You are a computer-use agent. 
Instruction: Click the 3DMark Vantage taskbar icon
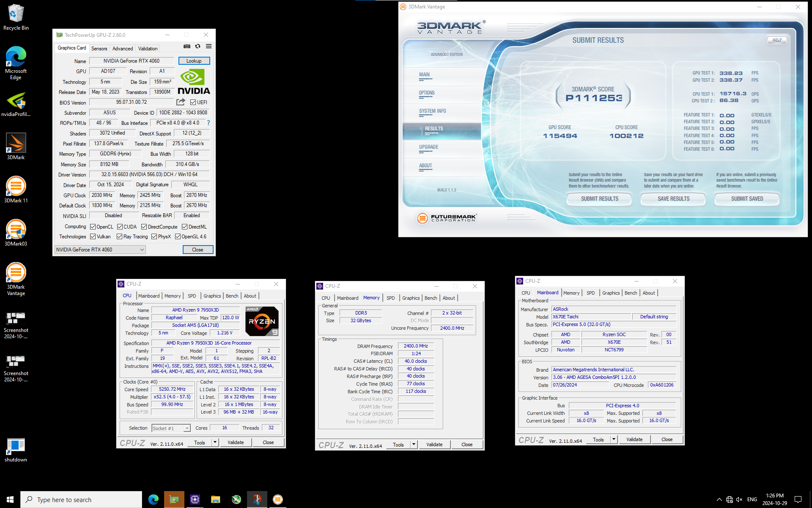point(278,500)
